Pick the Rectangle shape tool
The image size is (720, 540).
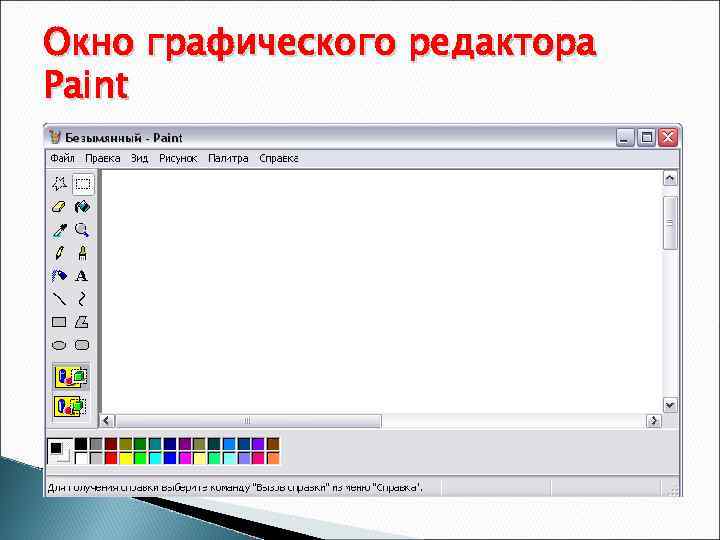[x=59, y=322]
